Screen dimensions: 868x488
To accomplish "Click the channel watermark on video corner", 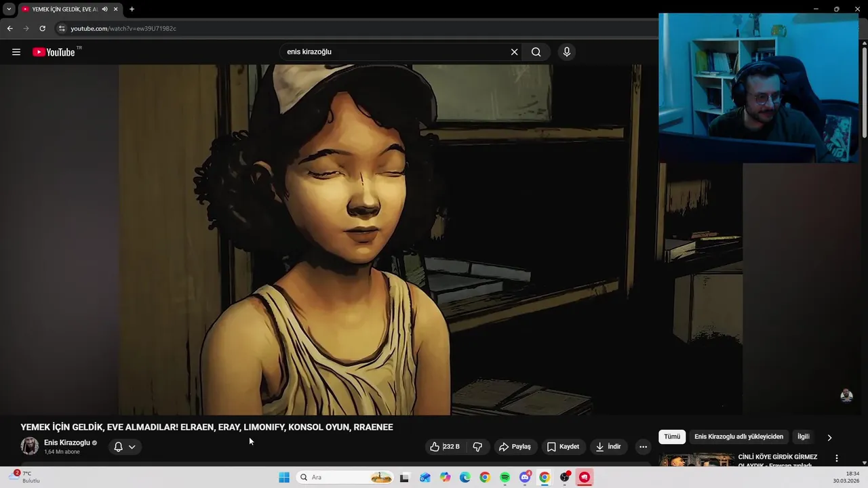I will 846,396.
